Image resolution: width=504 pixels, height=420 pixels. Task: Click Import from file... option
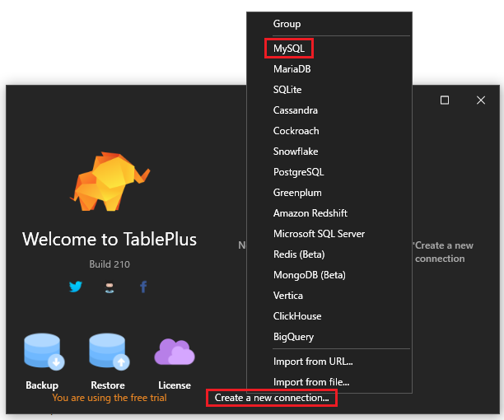pos(329,382)
